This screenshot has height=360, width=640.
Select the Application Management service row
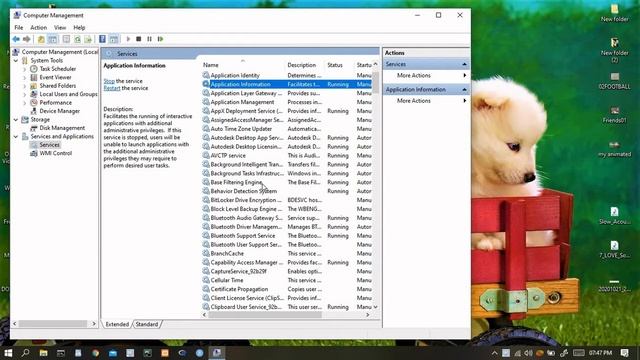tap(287, 102)
